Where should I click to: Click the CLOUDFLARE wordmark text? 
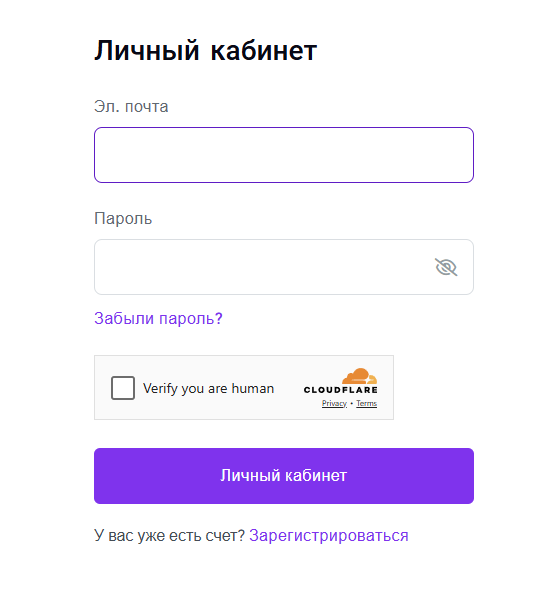(x=341, y=390)
